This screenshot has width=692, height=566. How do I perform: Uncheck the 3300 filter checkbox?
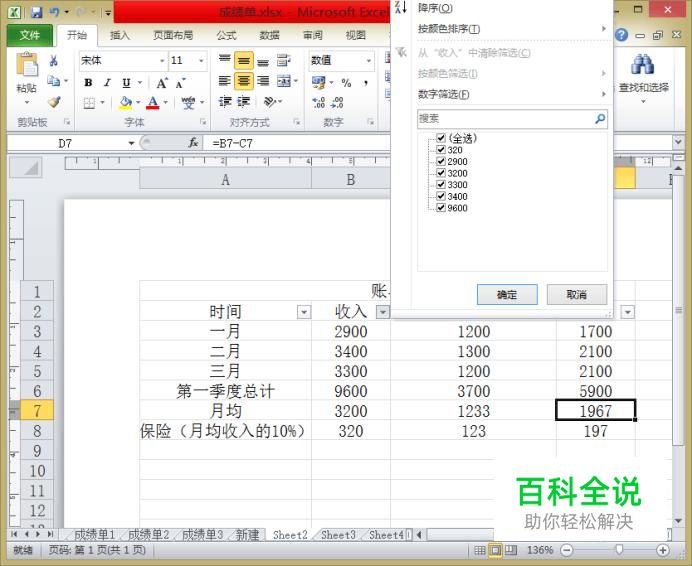[440, 185]
